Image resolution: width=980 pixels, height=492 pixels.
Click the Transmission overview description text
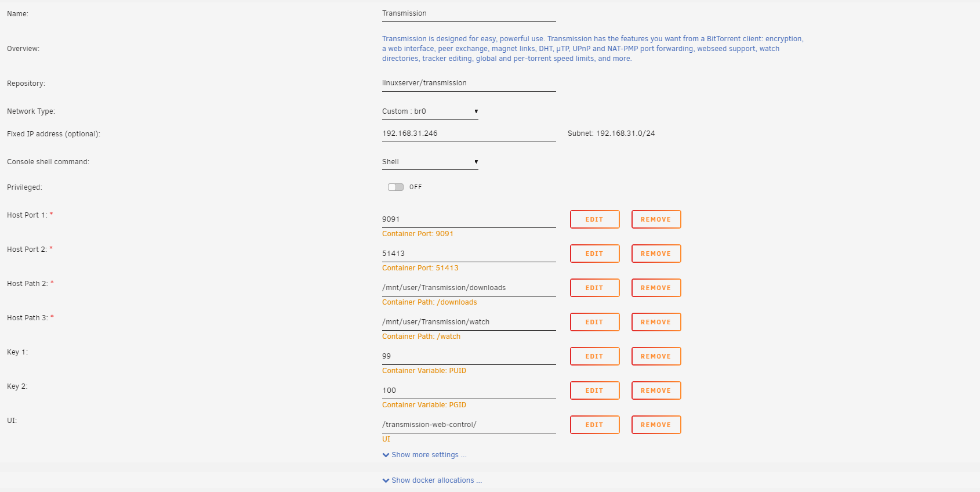(x=591, y=49)
